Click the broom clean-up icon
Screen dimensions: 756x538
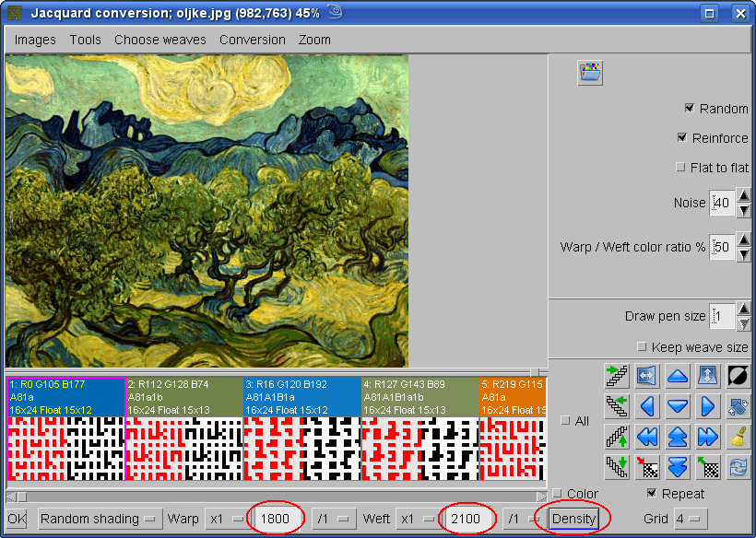pos(738,436)
